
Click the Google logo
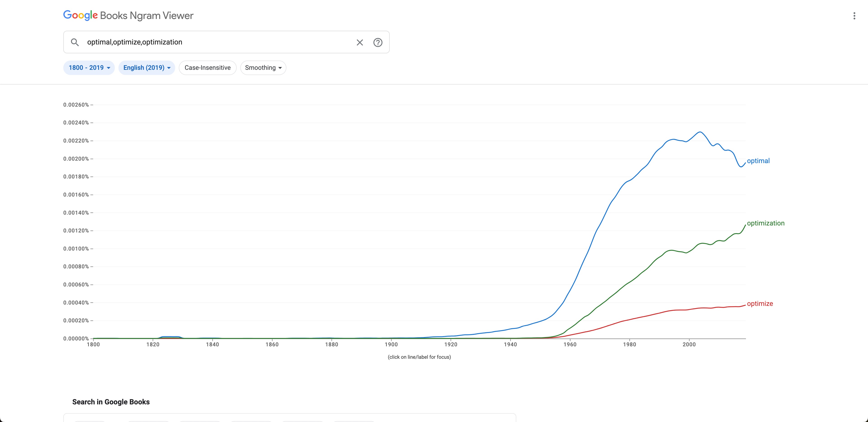pos(80,15)
